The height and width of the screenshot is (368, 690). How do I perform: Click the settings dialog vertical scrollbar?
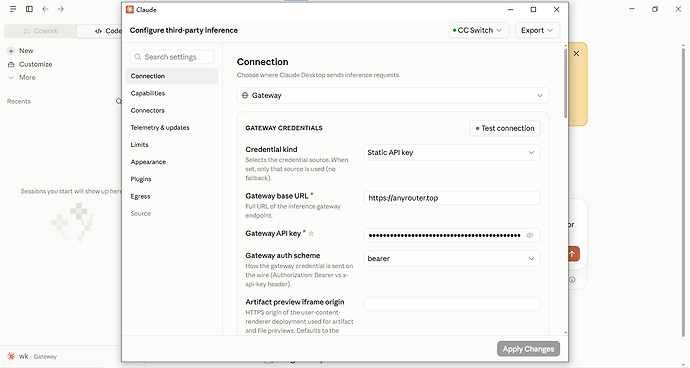(x=565, y=84)
